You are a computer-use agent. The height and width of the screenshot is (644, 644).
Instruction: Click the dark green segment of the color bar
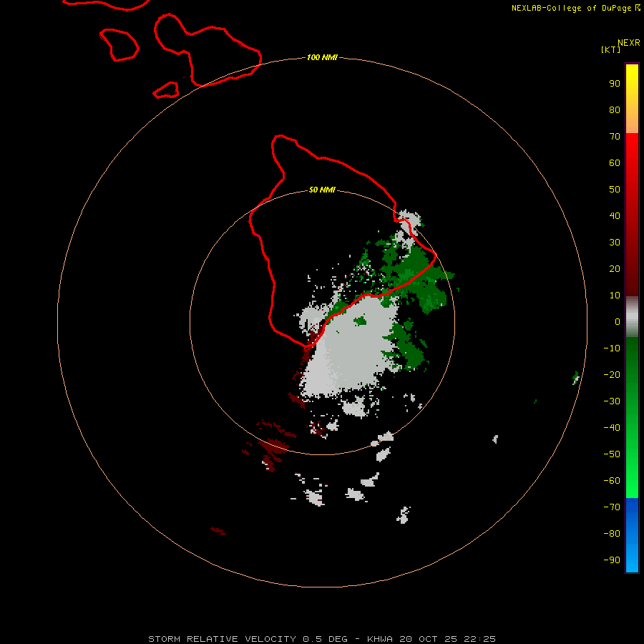click(x=632, y=417)
